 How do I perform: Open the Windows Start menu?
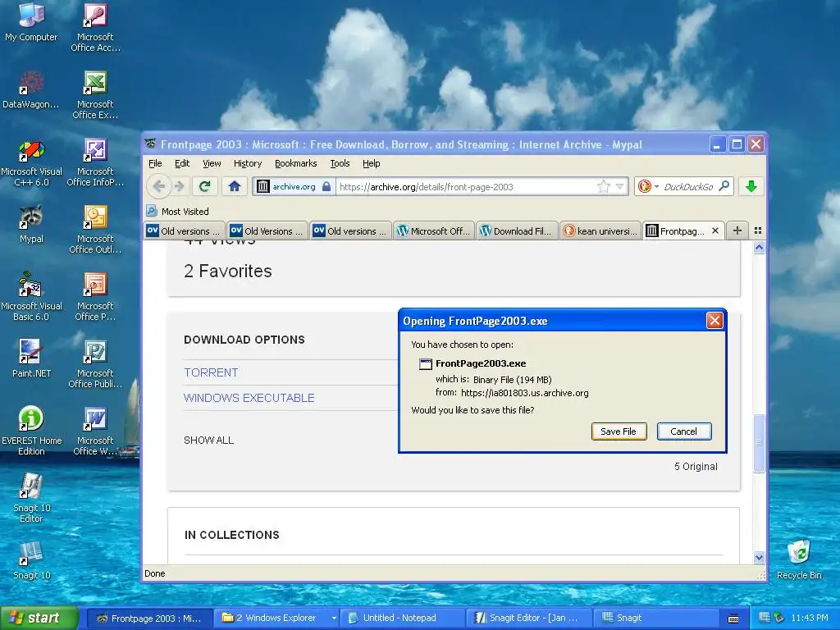(x=39, y=619)
